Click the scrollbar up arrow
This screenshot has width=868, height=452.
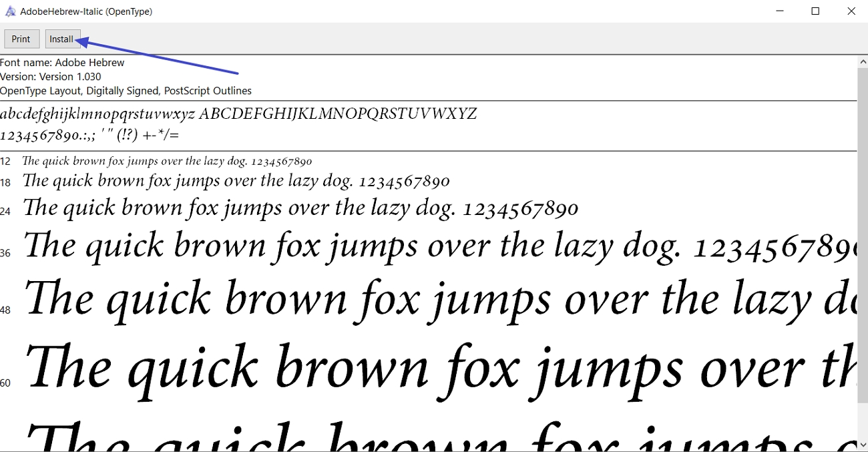[x=863, y=60]
